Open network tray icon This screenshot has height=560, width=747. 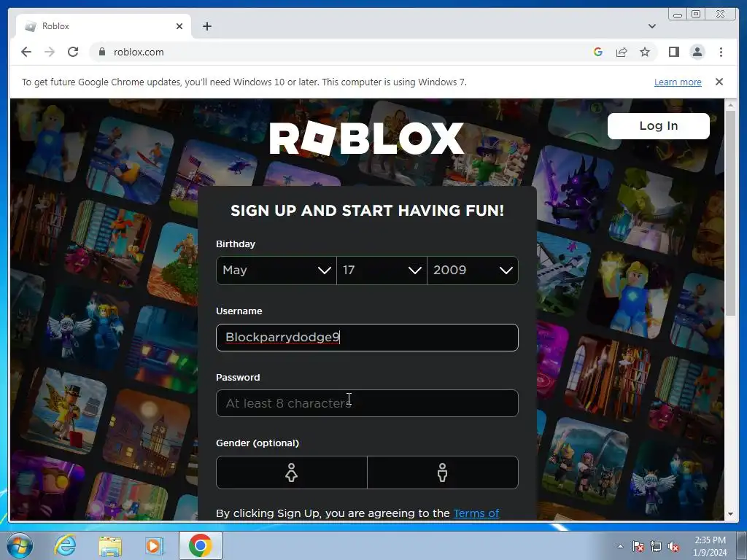click(x=656, y=546)
